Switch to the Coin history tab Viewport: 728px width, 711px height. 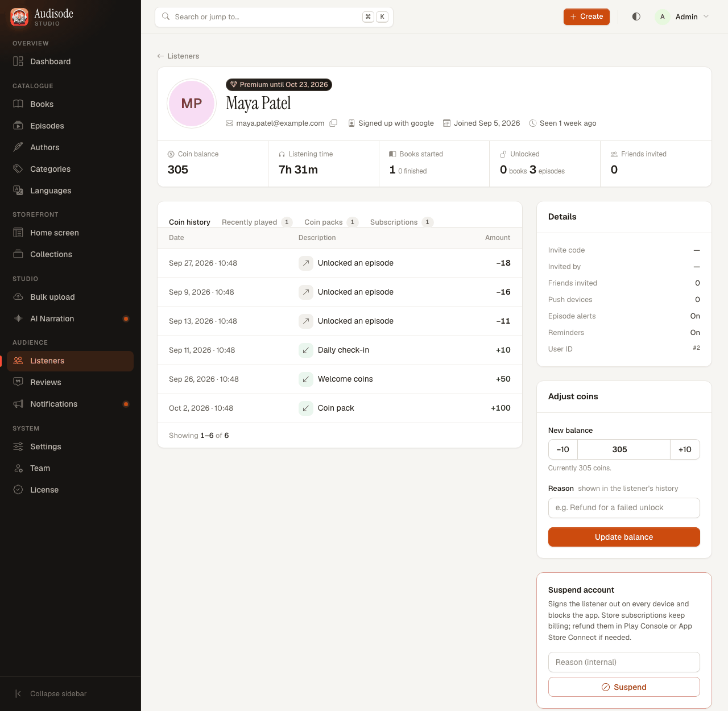coord(189,222)
